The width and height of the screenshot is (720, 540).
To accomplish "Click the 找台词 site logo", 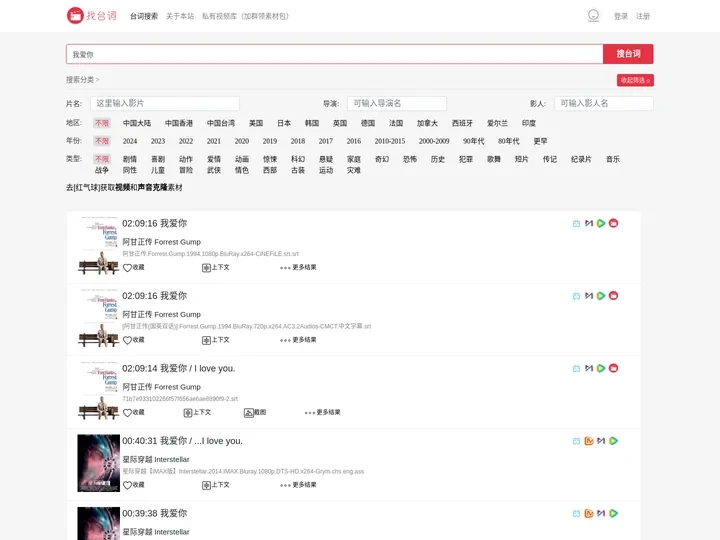I will tap(92, 16).
